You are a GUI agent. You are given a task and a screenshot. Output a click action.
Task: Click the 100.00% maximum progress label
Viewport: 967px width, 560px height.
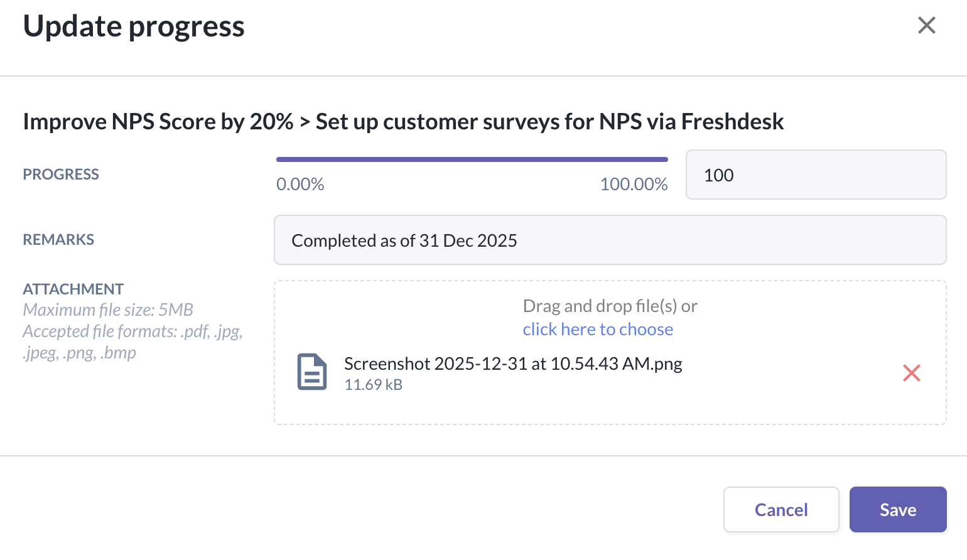(634, 185)
